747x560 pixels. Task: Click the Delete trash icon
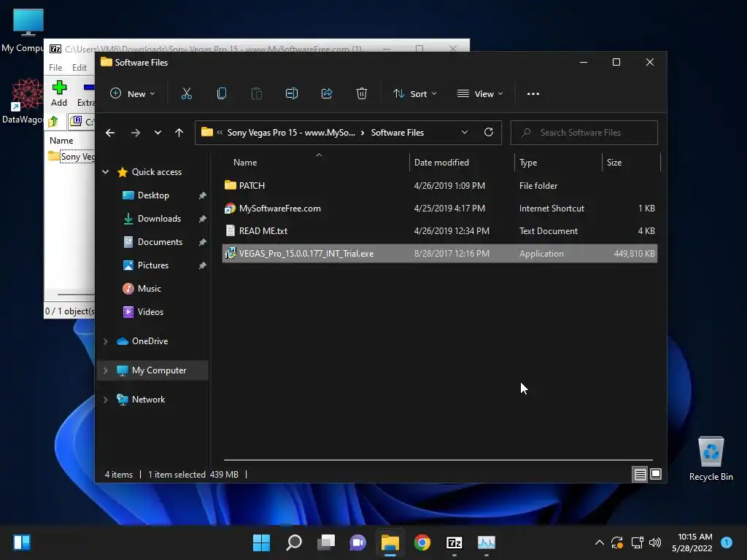tap(362, 94)
